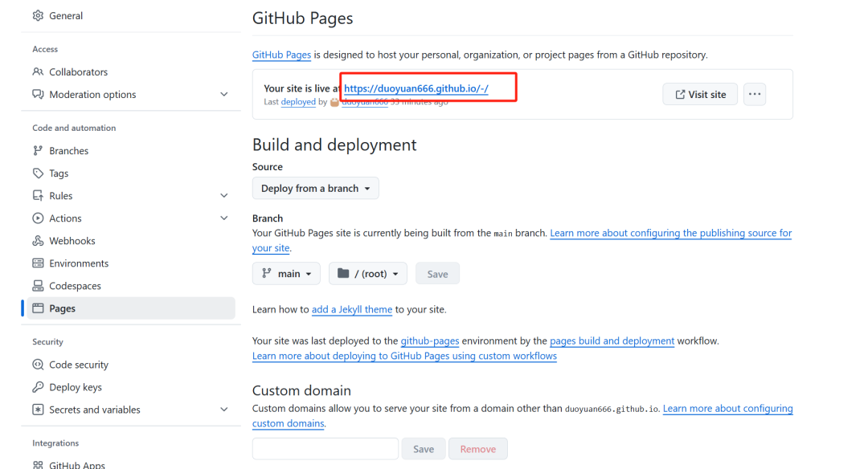This screenshot has height=469, width=868.
Task: Click the Tags label icon
Action: pyautogui.click(x=38, y=173)
